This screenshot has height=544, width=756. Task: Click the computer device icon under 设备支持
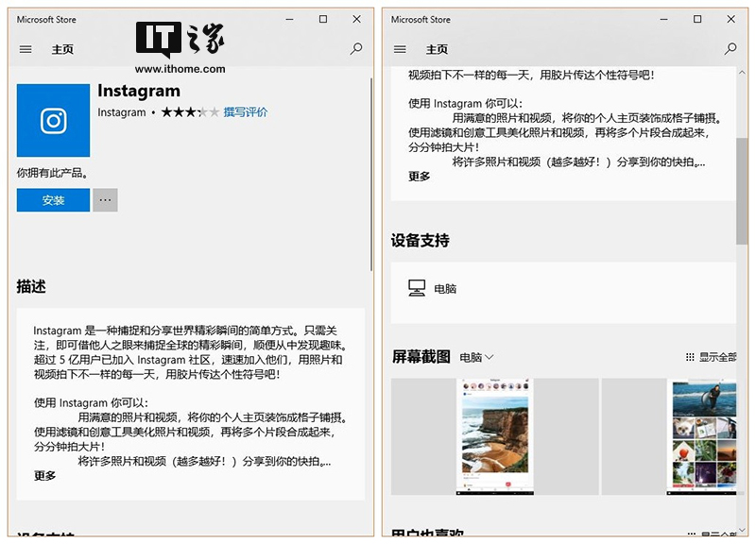[x=417, y=288]
